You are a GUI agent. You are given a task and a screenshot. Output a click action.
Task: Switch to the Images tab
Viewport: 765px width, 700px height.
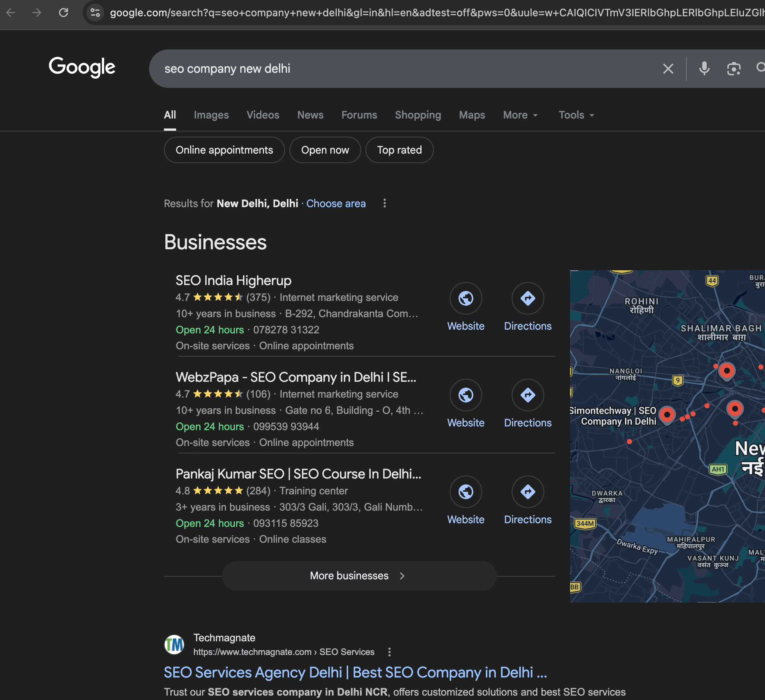point(211,115)
